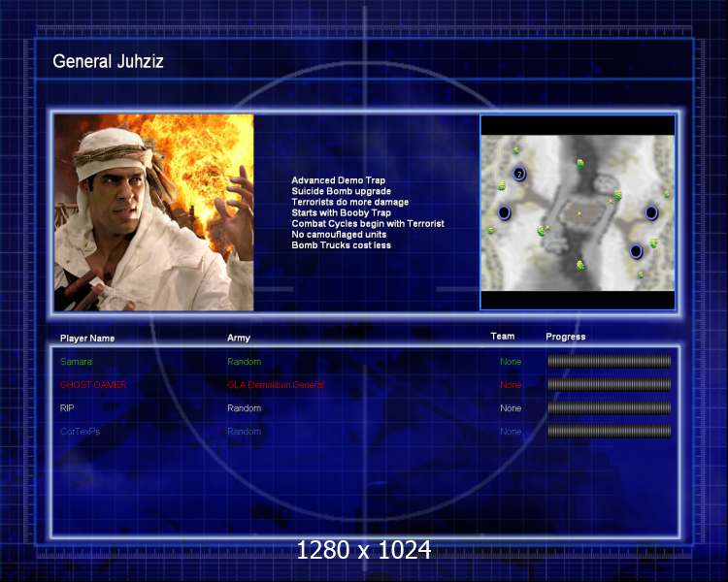This screenshot has width=728, height=582.
Task: Select player name CorTexPs
Action: click(x=80, y=431)
